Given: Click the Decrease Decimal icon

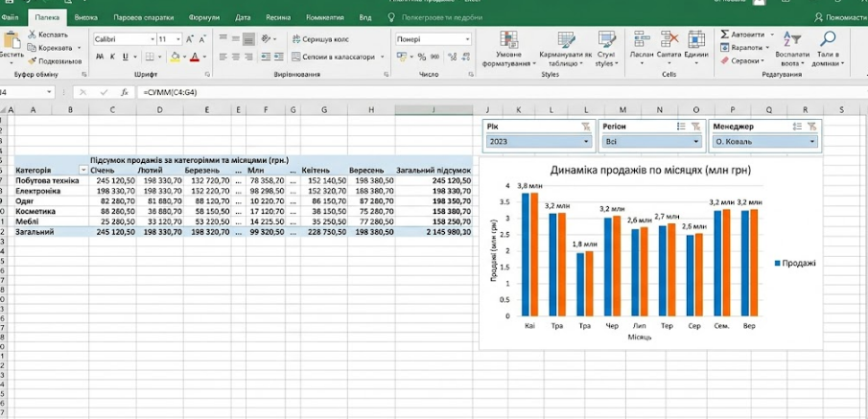Looking at the screenshot, I should click(x=465, y=57).
